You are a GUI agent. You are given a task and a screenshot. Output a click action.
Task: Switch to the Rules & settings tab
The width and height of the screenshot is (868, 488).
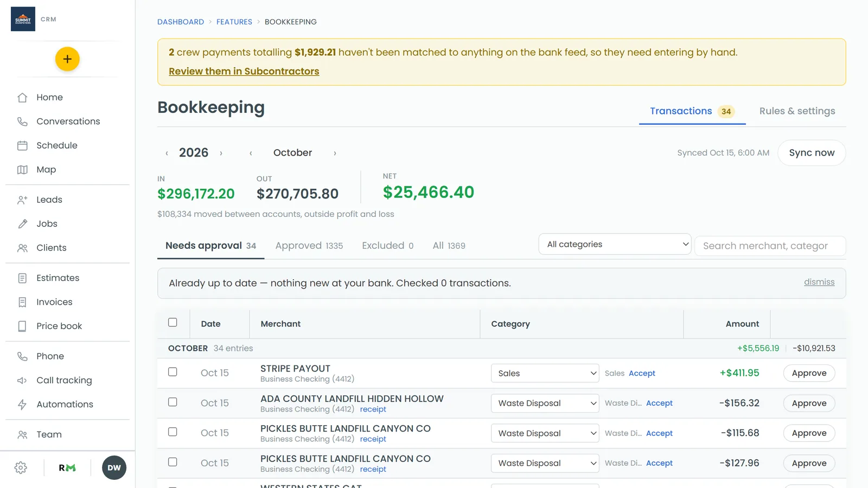[797, 111]
